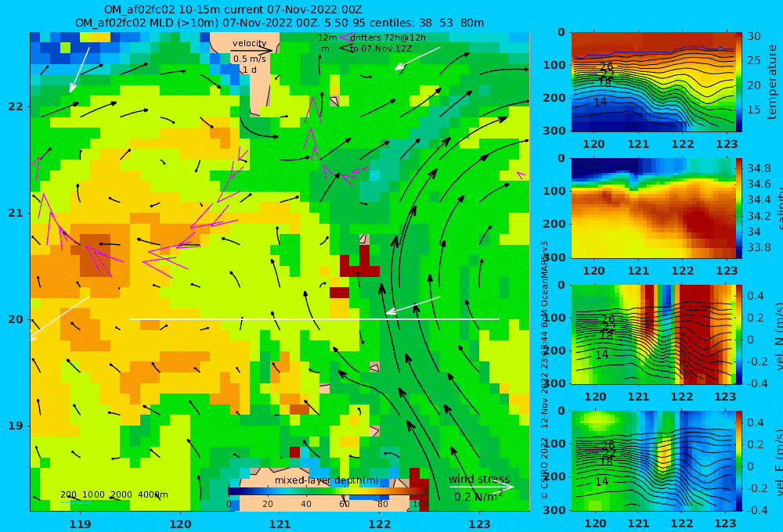783x532 pixels.
Task: Click the temperature colorbar
Action: click(x=739, y=82)
